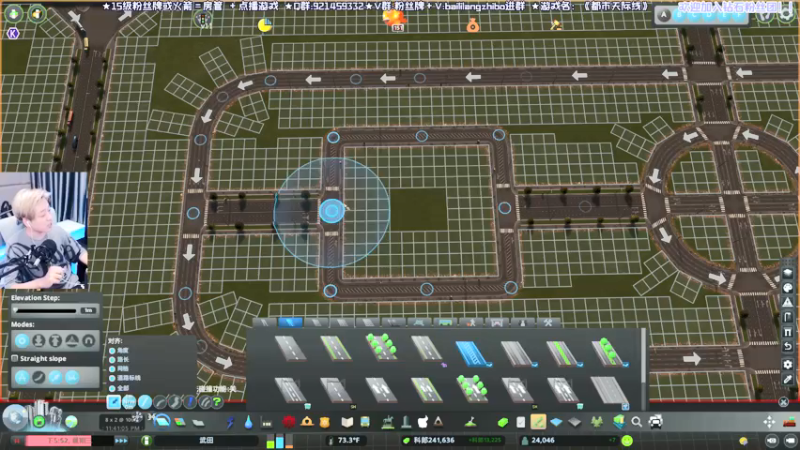This screenshot has width=800, height=450.
Task: Open the gear settings icon on right sidebar
Action: click(x=788, y=364)
